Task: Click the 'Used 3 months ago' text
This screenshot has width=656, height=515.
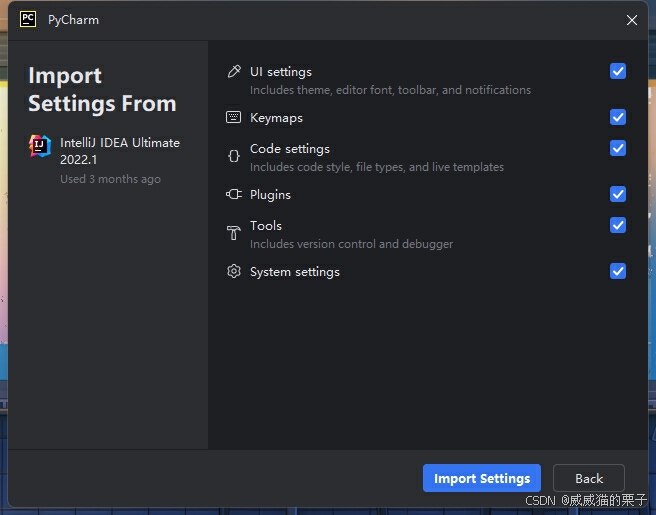Action: 110,179
